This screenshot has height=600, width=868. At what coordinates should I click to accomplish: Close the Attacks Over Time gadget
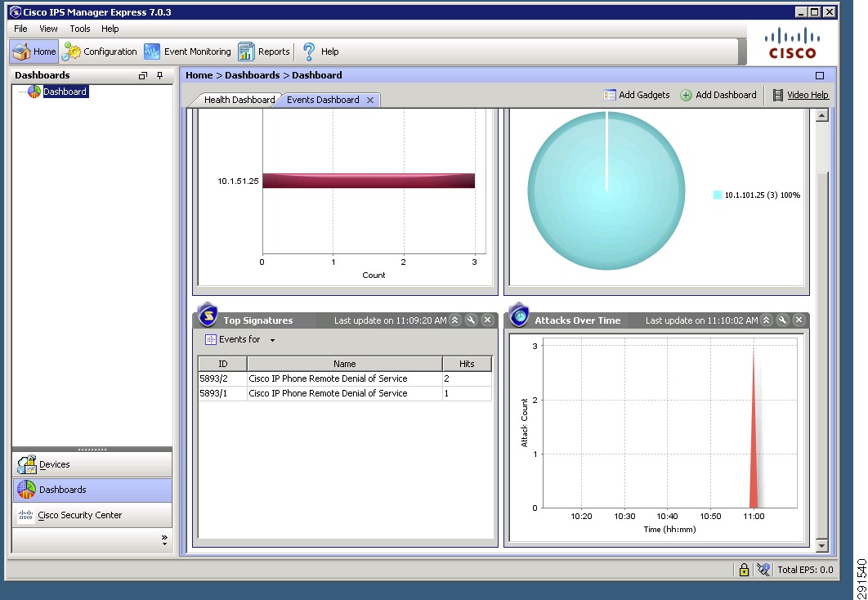799,320
